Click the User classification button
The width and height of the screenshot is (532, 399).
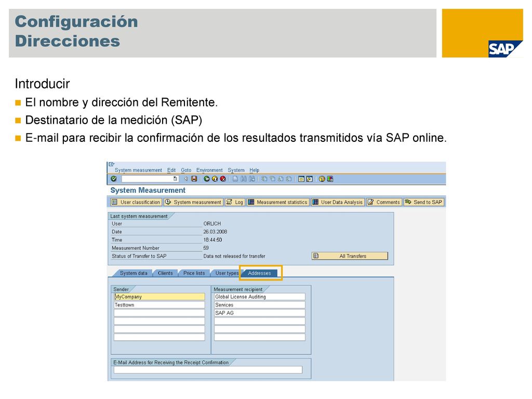[136, 202]
